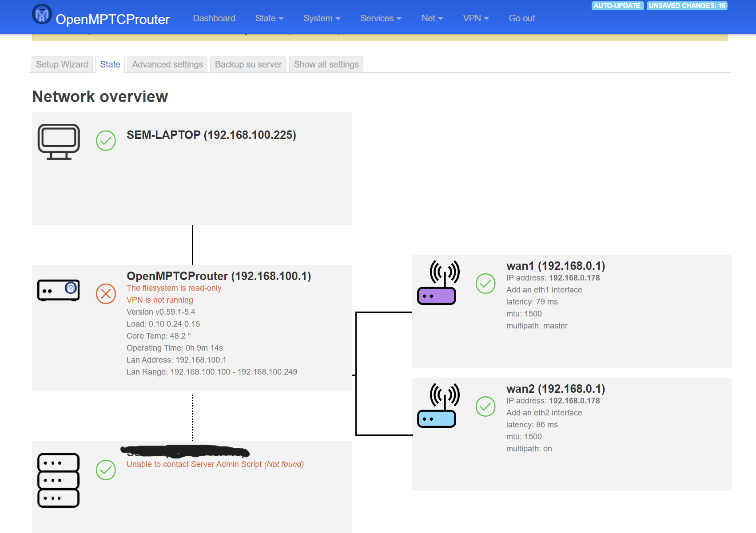Click the SEM-LAPTOP (192.168.100.225) heading
756x533 pixels.
coord(211,135)
